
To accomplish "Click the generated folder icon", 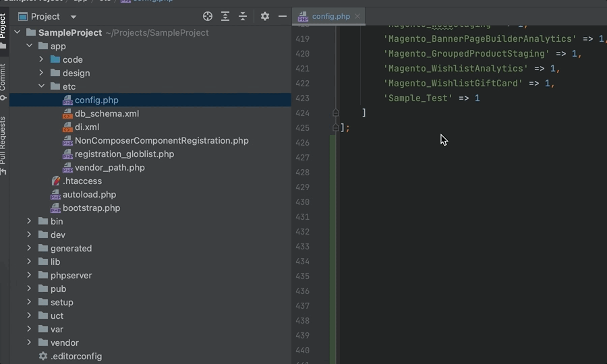I will (43, 248).
